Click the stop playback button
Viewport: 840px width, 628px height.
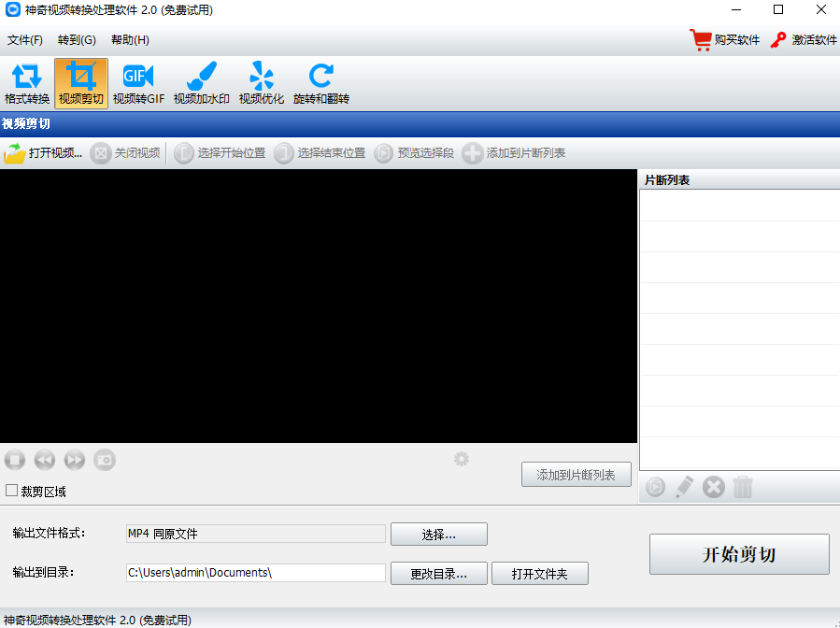click(x=15, y=460)
